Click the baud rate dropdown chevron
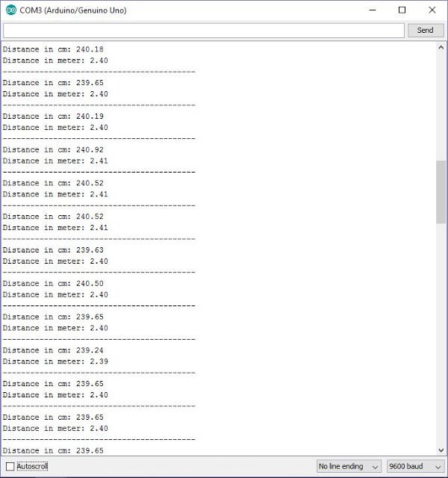Image resolution: width=448 pixels, height=478 pixels. click(438, 467)
